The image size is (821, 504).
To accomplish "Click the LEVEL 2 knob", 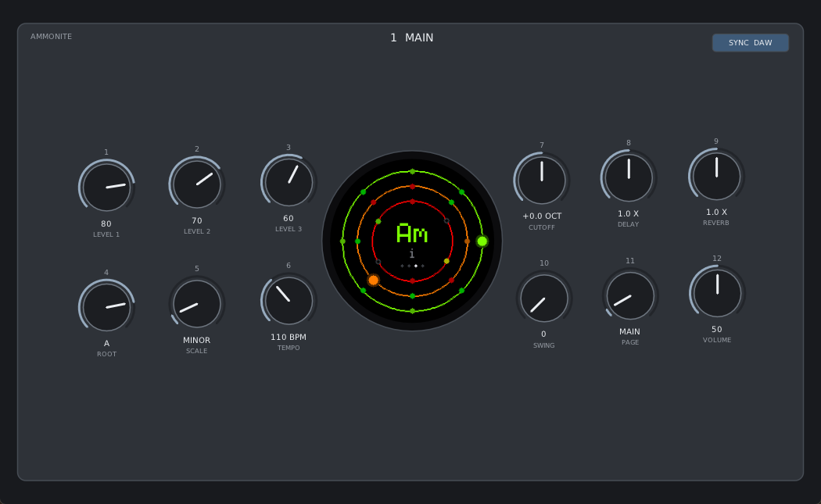I will 197,184.
